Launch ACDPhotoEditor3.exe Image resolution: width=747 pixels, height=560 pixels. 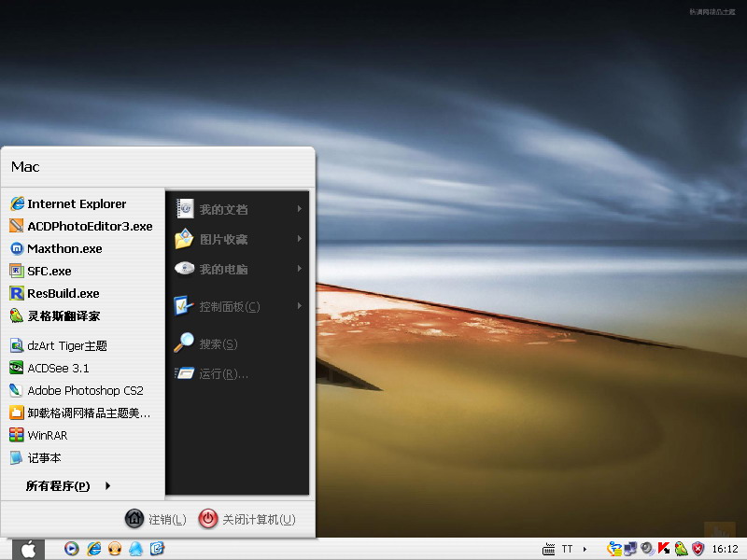[82, 226]
